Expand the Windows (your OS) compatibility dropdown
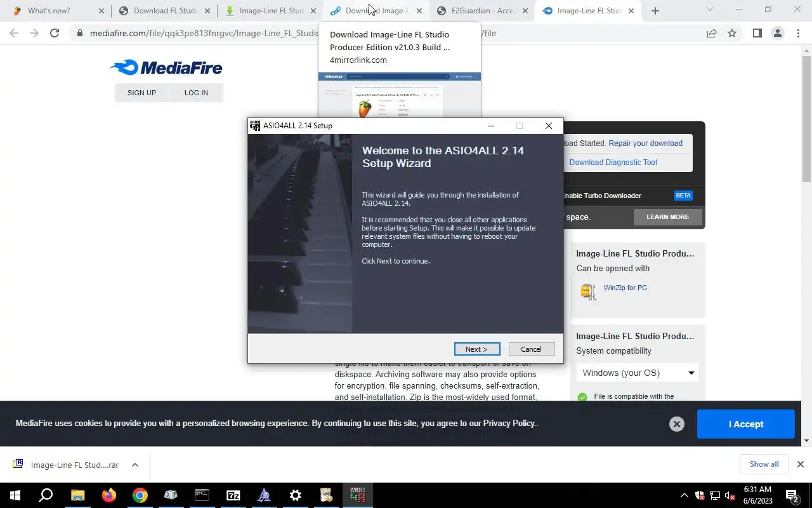The width and height of the screenshot is (812, 508). [638, 373]
